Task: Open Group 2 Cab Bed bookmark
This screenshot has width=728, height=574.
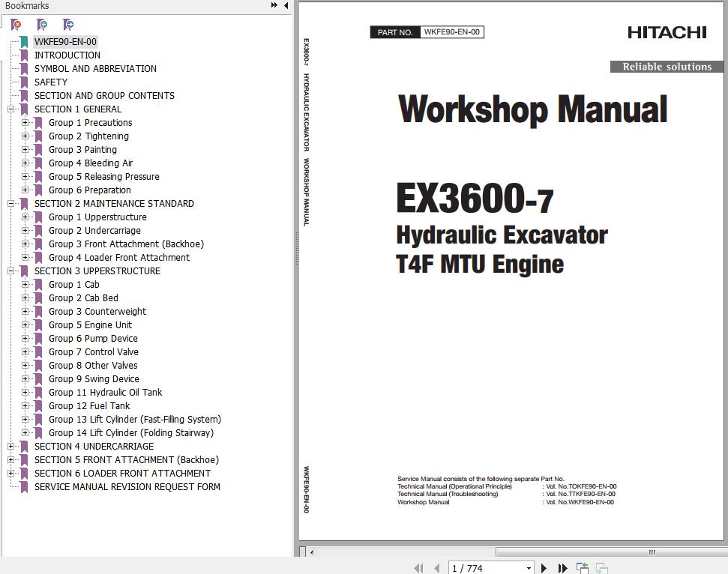Action: click(x=83, y=298)
